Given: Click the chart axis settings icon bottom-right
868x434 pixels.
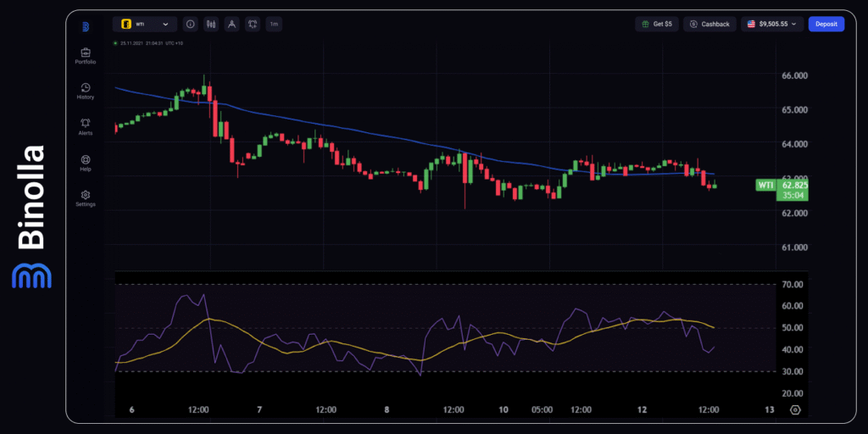Looking at the screenshot, I should 794,409.
